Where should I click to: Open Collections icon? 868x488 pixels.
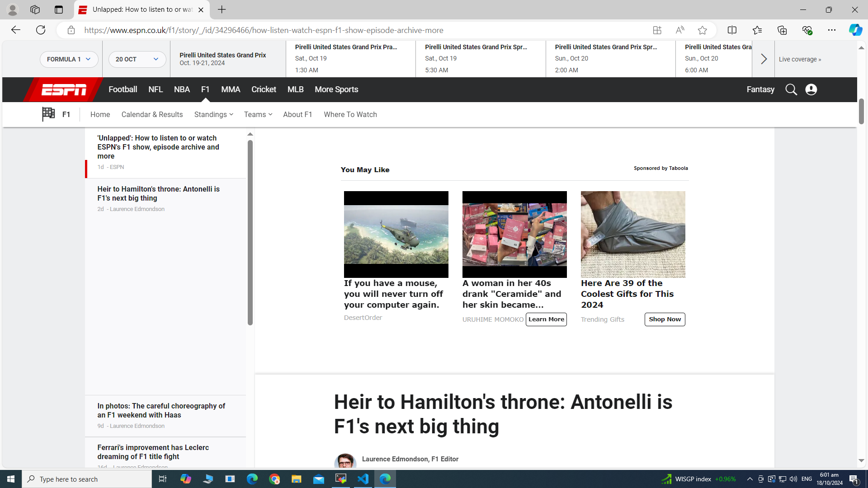[x=782, y=30]
